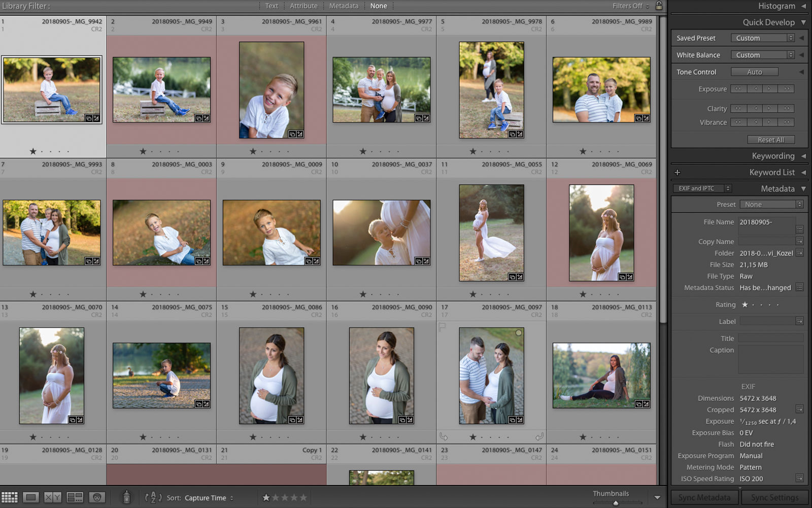Increase Clarity by small step
Screen dimensions: 812x508
(770, 108)
